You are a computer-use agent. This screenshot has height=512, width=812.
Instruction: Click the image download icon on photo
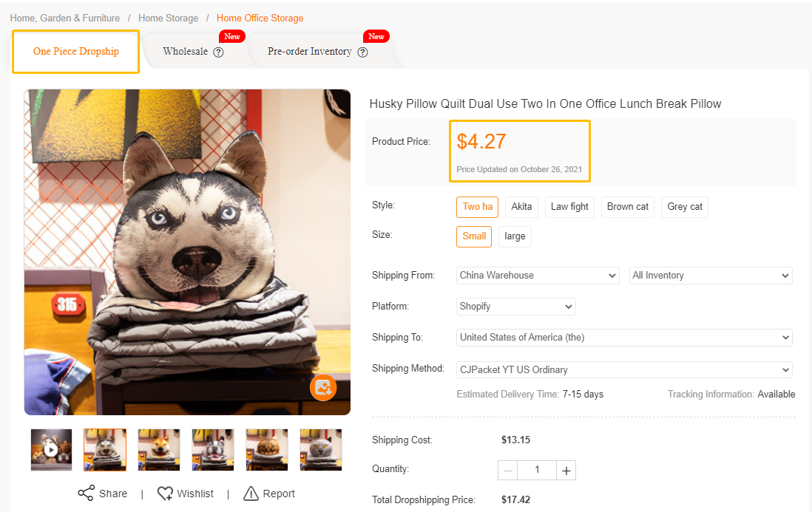tap(323, 387)
